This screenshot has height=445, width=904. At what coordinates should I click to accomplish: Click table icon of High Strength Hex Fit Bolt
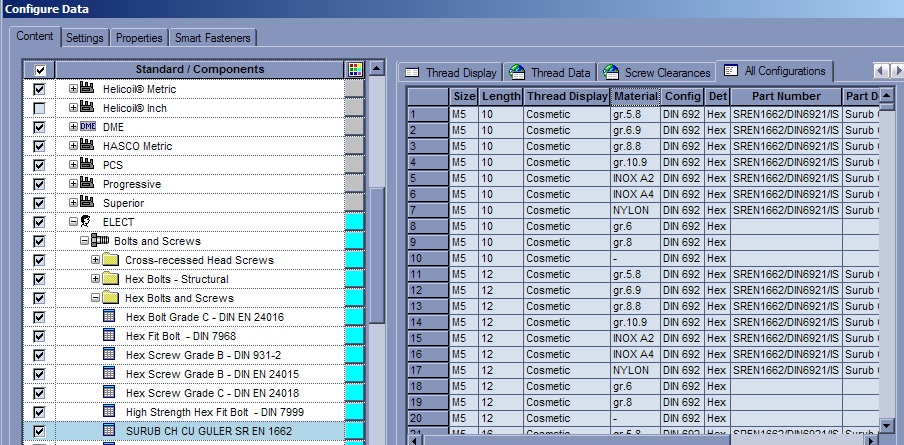tap(109, 411)
